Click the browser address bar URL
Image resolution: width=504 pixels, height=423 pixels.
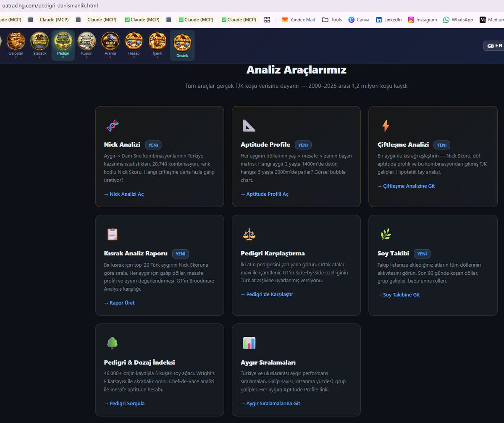(50, 5)
